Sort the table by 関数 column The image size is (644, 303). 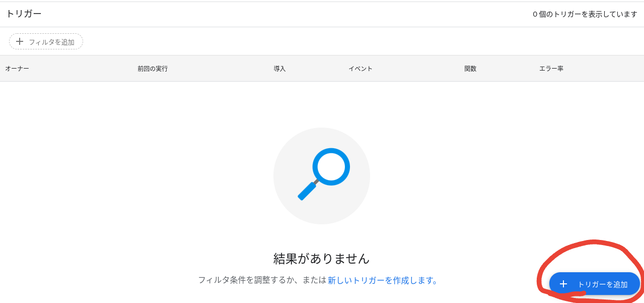coord(470,69)
